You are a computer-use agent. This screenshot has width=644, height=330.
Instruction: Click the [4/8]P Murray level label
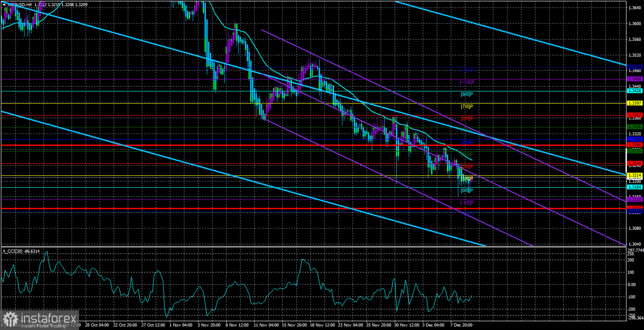(467, 142)
